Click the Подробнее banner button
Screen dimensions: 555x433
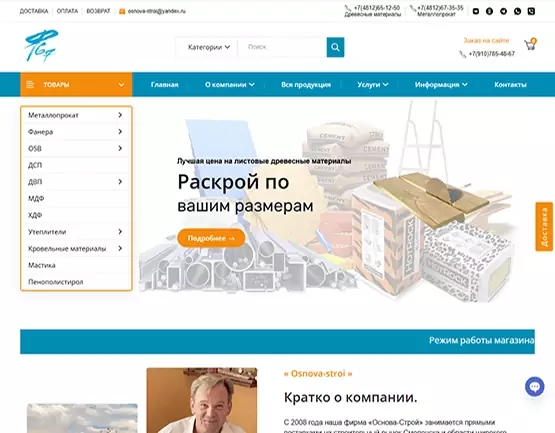click(211, 238)
